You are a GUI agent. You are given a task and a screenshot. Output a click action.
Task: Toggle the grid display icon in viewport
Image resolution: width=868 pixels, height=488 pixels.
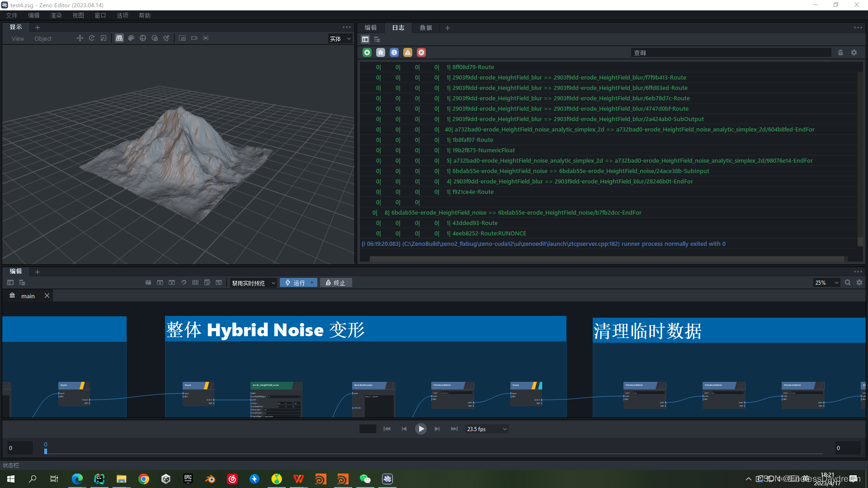pyautogui.click(x=119, y=38)
